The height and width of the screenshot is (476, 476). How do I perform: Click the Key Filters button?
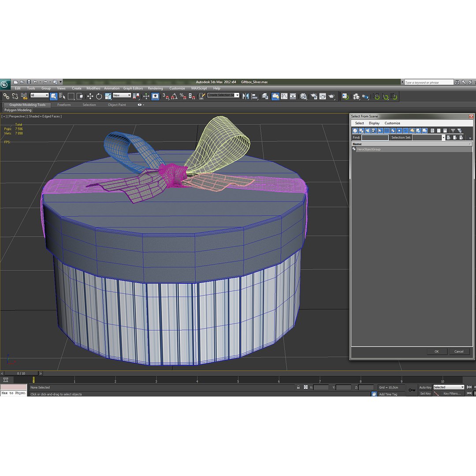(452, 394)
